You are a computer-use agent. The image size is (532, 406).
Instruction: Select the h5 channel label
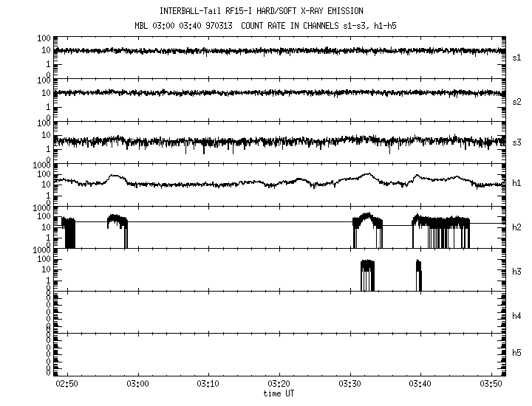(x=516, y=354)
